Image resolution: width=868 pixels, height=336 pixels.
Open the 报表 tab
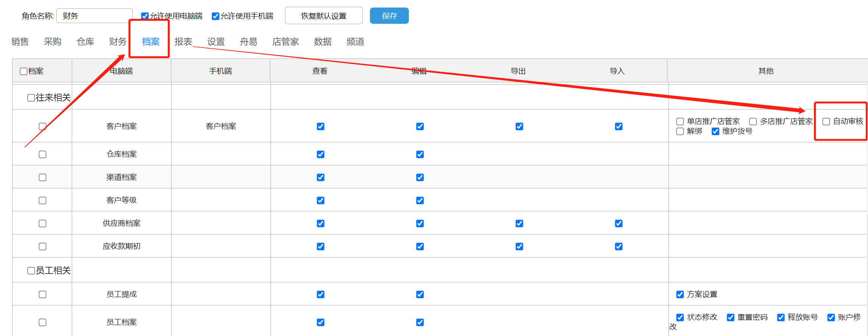pos(183,42)
